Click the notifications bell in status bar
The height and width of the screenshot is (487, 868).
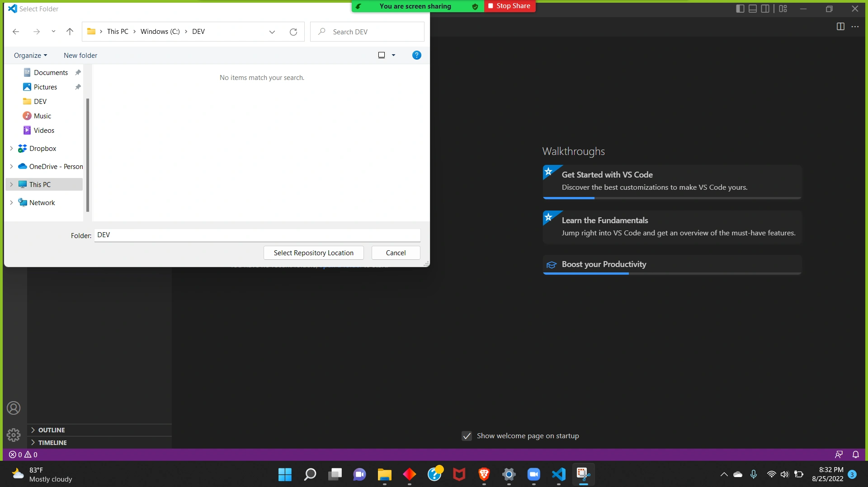[x=855, y=454]
